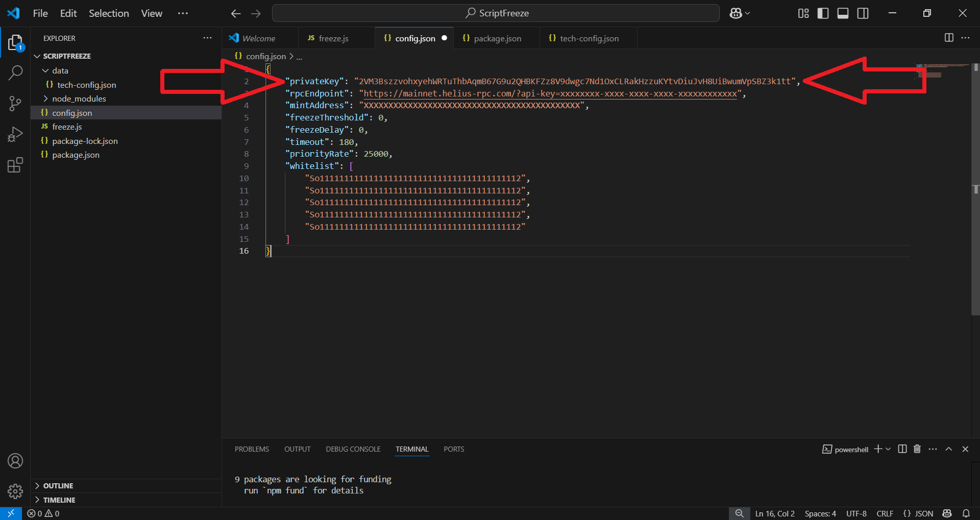The height and width of the screenshot is (520, 980).
Task: Open the Selection menu
Action: click(109, 13)
